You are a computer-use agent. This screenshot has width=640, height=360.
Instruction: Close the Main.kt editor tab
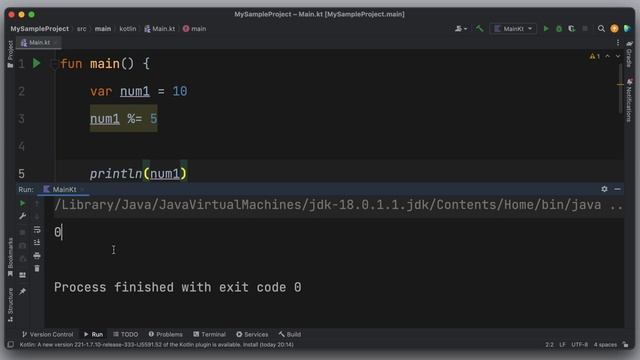(x=56, y=42)
